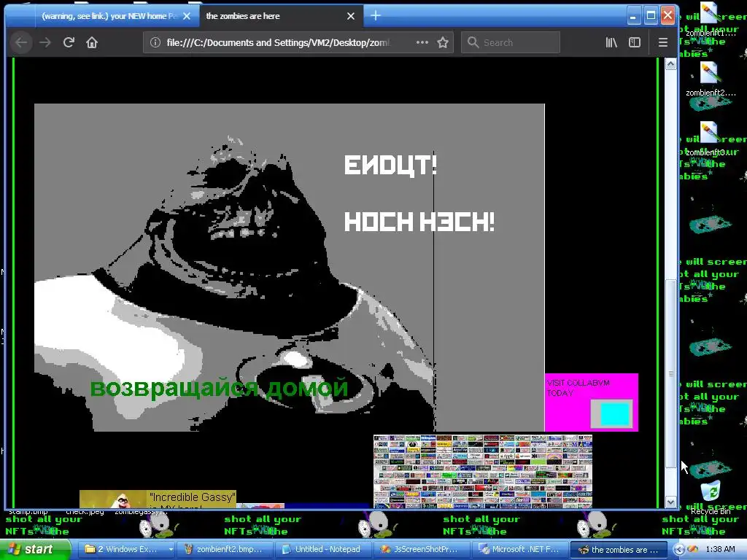Viewport: 747px width, 560px height.
Task: Reload the zombies page
Action: coord(69,42)
